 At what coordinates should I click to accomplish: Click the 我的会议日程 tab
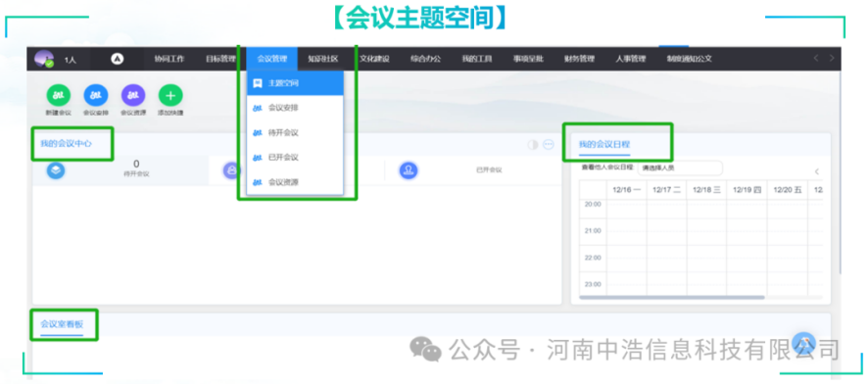coord(604,144)
